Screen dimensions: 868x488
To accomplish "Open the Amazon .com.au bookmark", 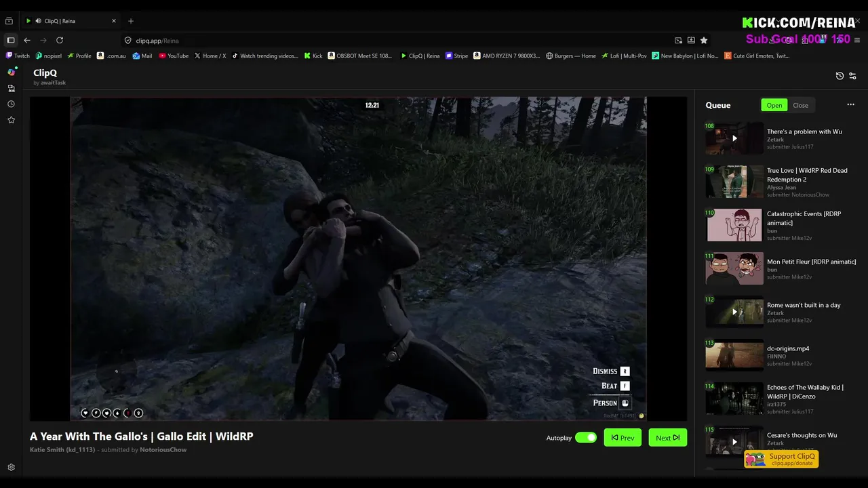I will coord(112,56).
